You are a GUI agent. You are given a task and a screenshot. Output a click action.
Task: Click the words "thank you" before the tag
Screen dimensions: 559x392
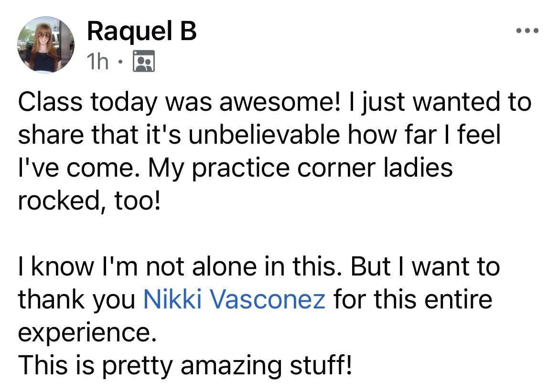[76, 299]
